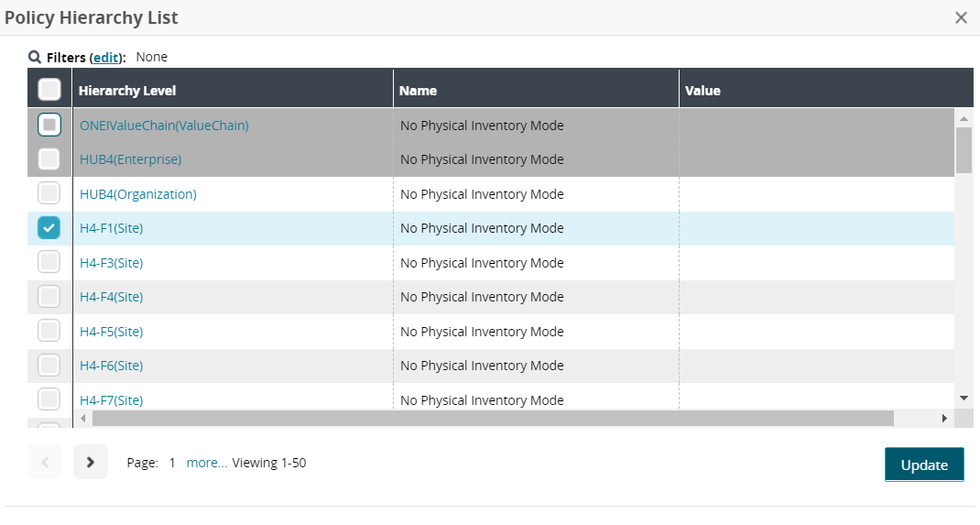Click the Update button
This screenshot has height=525, width=980.
pos(923,465)
